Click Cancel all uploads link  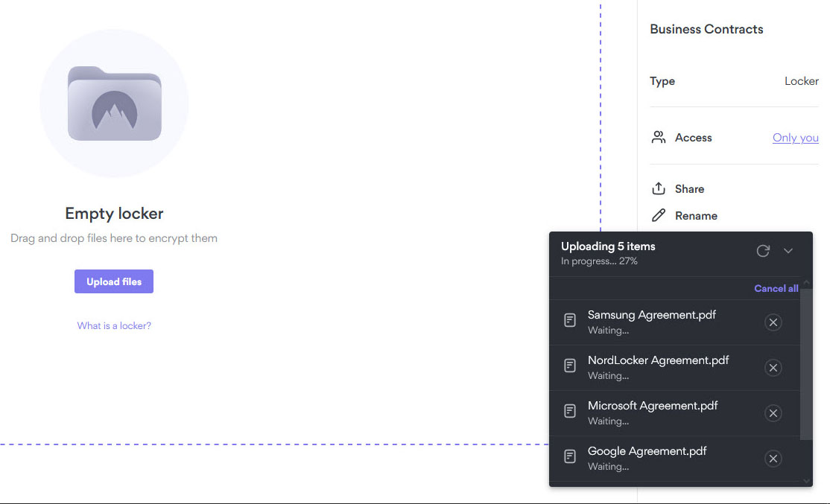[x=776, y=289]
